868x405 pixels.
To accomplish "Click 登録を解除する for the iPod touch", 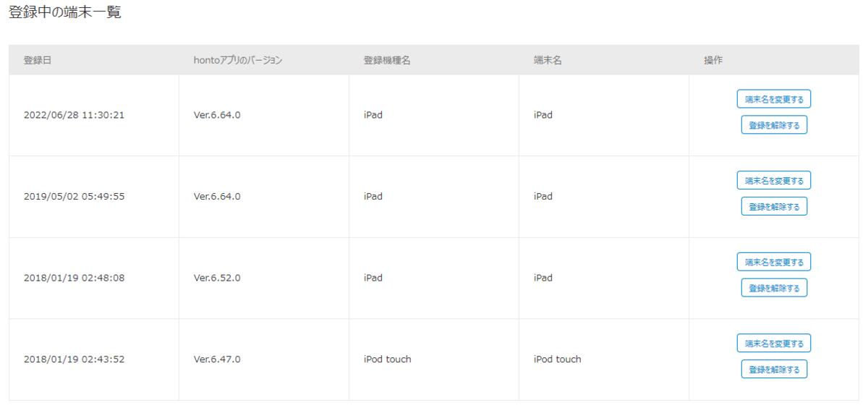I will point(774,369).
